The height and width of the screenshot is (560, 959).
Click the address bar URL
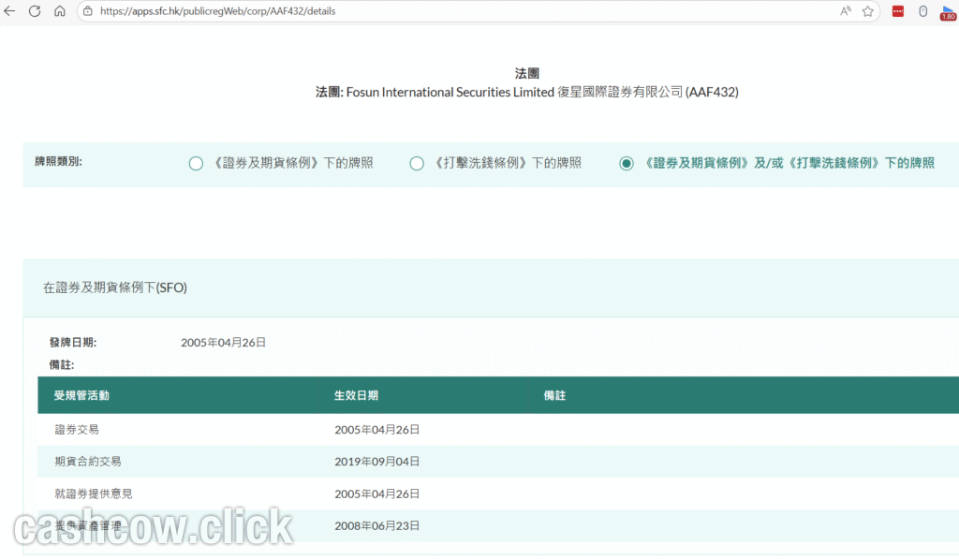click(217, 11)
